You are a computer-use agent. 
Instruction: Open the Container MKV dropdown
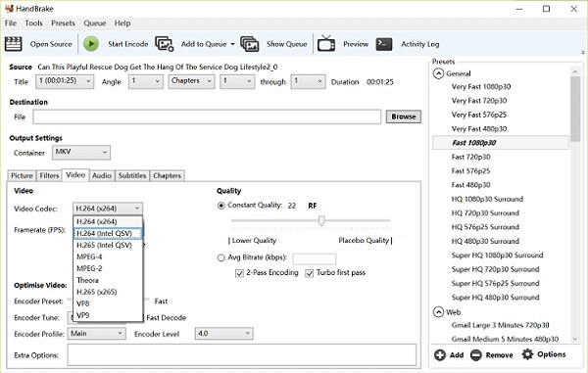(81, 153)
